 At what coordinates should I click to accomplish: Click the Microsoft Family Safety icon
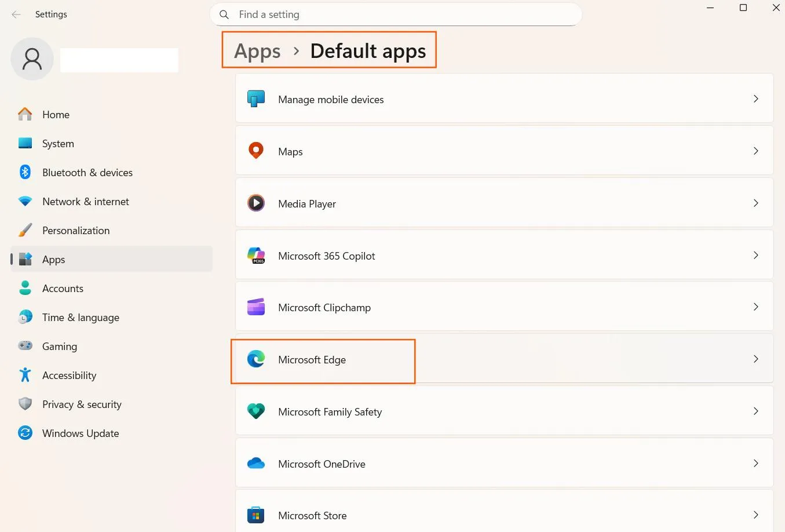tap(255, 411)
